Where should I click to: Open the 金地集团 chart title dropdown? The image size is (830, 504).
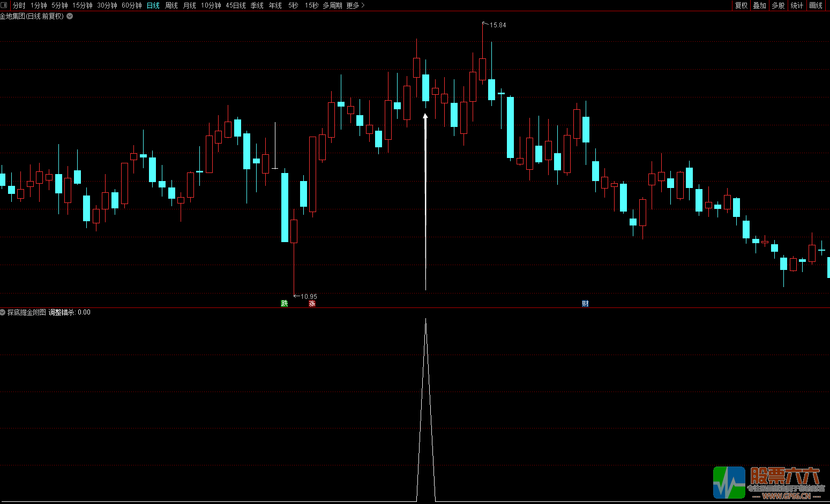click(70, 16)
